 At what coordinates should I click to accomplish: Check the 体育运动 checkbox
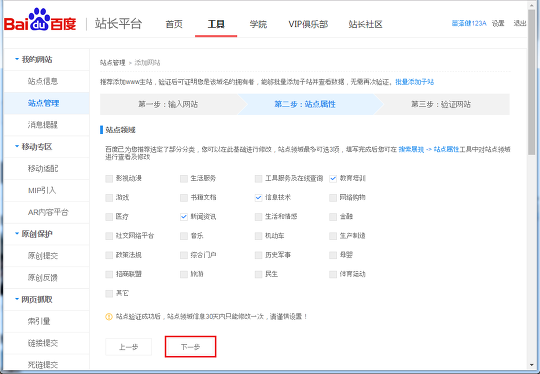point(333,274)
